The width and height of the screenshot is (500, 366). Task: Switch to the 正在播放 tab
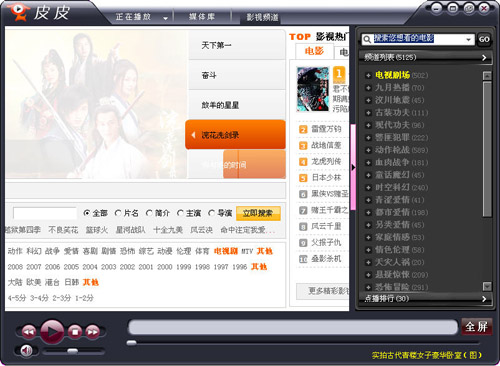(133, 17)
